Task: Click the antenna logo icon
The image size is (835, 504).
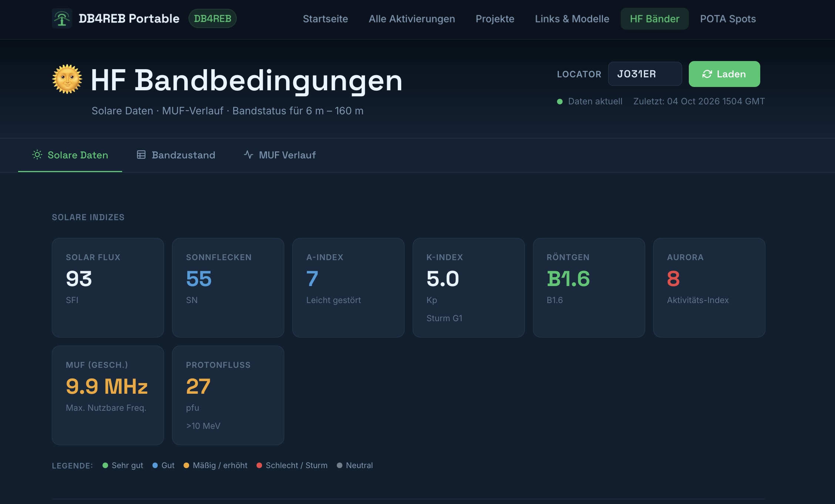Action: click(x=62, y=19)
